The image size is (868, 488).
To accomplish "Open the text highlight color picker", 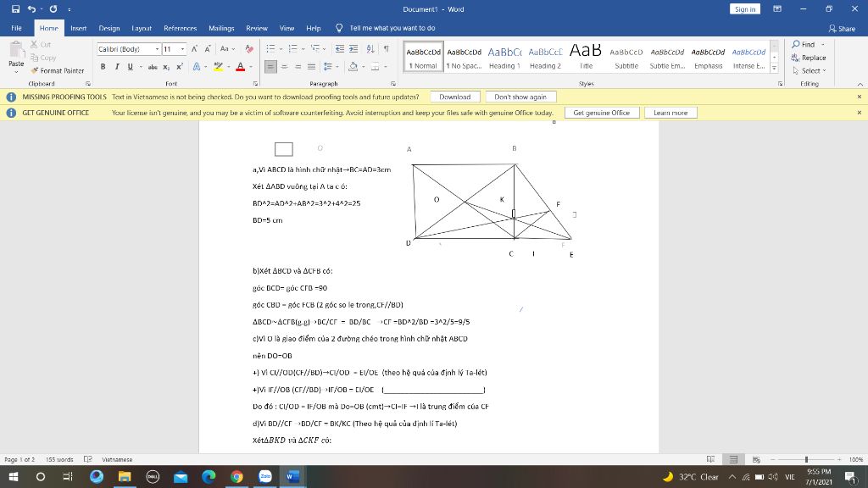I will (x=228, y=67).
